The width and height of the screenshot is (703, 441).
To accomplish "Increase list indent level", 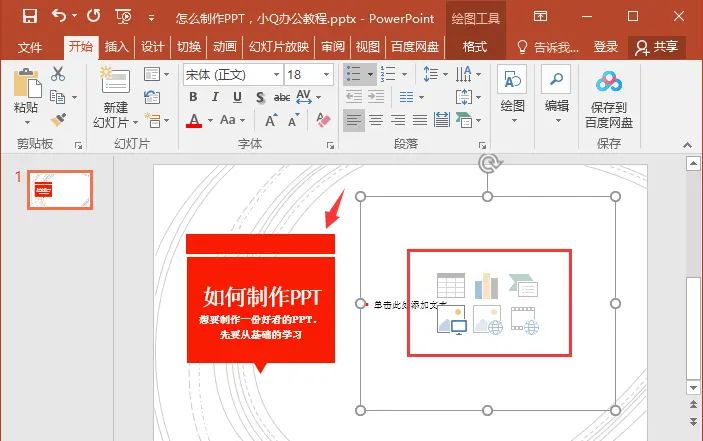I will [376, 97].
